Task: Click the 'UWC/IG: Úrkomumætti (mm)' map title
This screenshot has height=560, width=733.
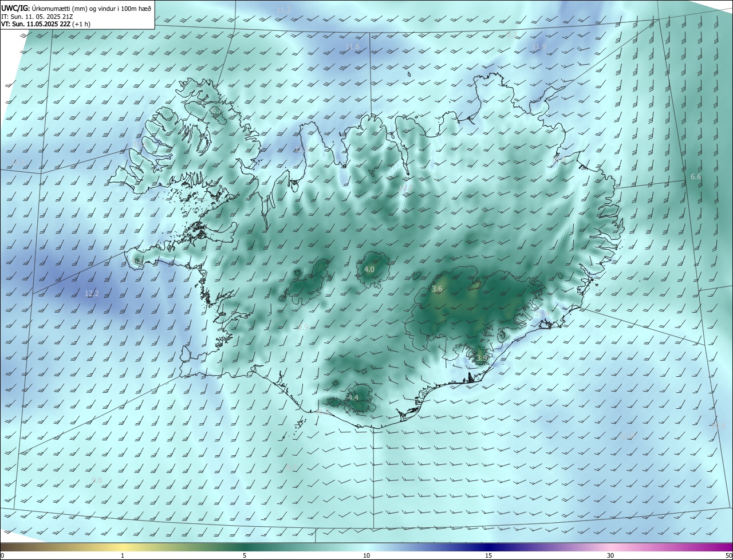Action: click(x=77, y=7)
